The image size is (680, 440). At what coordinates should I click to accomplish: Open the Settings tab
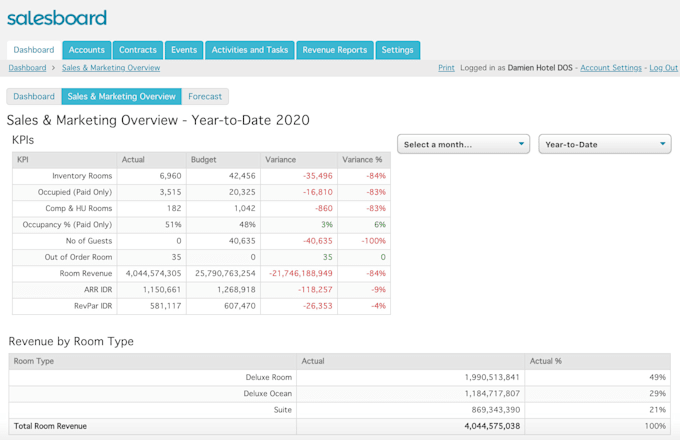coord(398,50)
